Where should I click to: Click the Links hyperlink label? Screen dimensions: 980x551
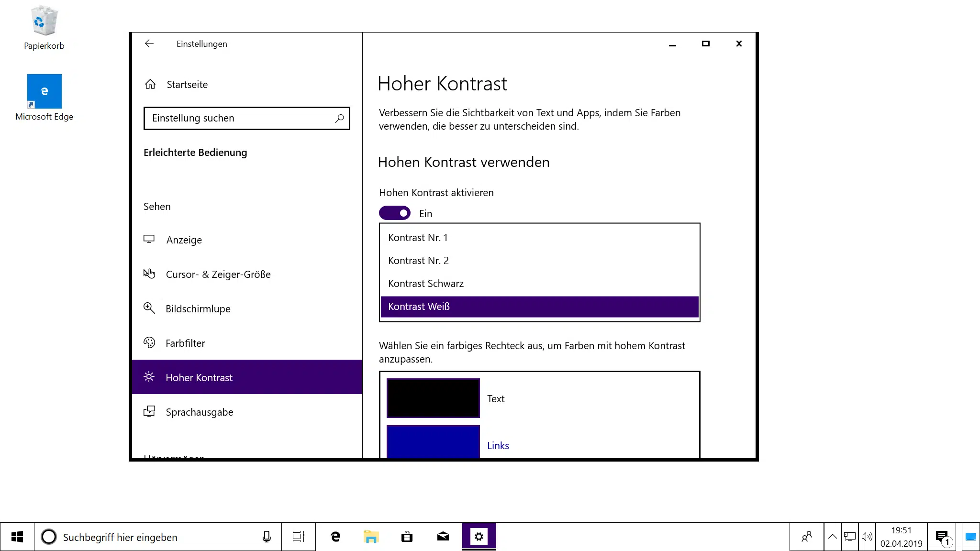coord(498,445)
